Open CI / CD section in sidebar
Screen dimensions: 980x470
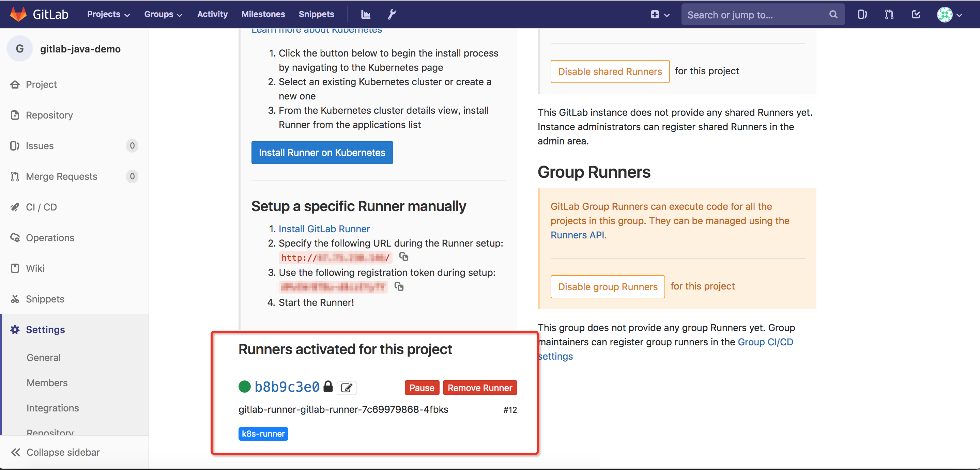[42, 207]
